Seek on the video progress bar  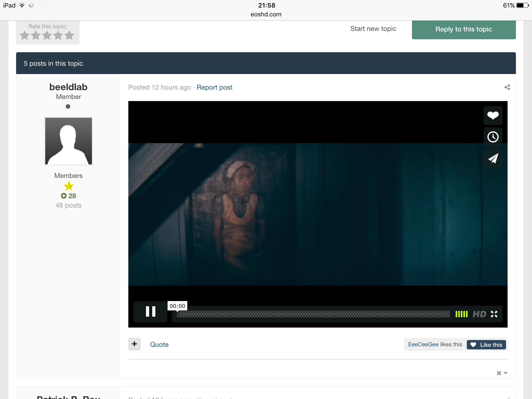point(313,314)
